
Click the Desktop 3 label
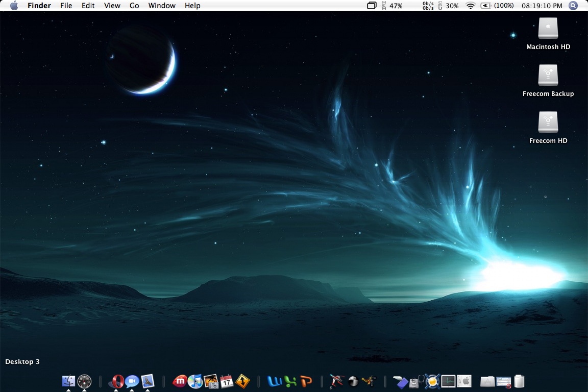[22, 361]
